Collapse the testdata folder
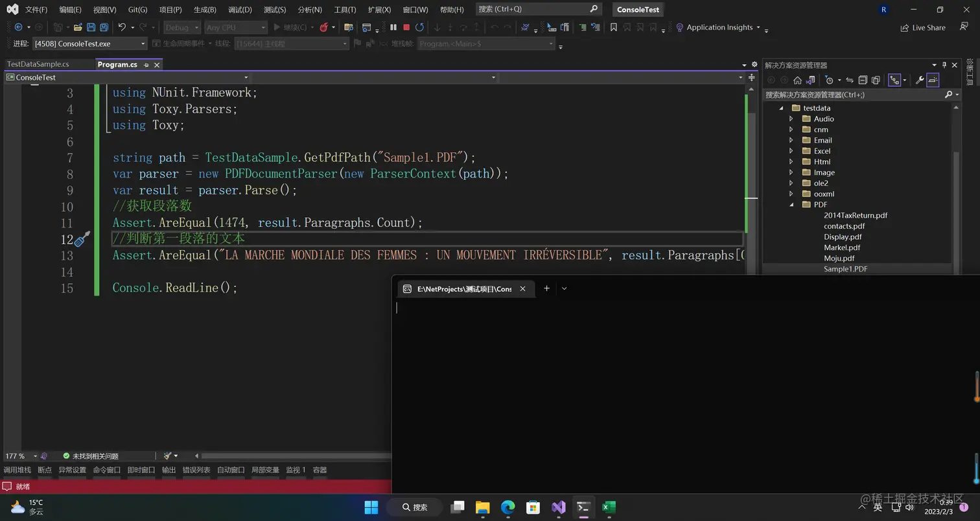The height and width of the screenshot is (521, 980). coord(780,108)
